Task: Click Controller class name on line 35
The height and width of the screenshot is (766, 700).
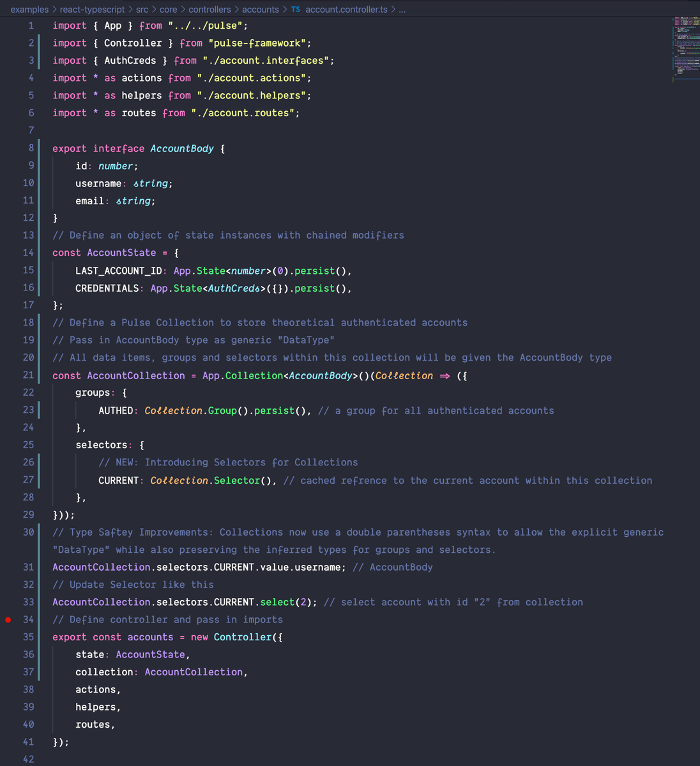Action: click(243, 637)
